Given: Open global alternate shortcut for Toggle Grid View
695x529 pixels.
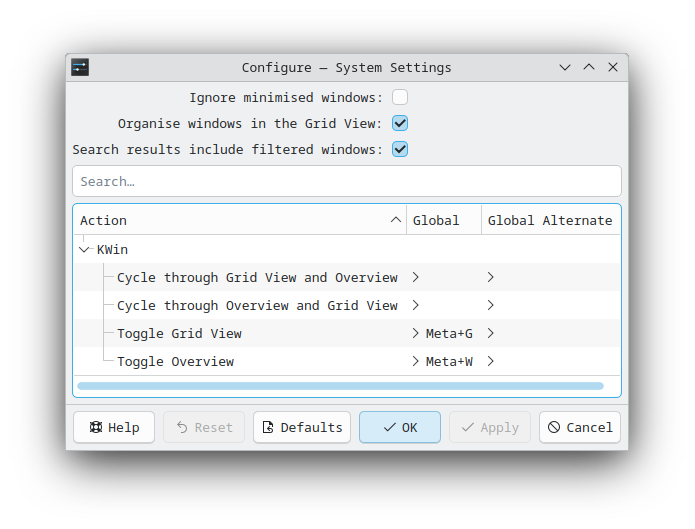Looking at the screenshot, I should pyautogui.click(x=490, y=333).
